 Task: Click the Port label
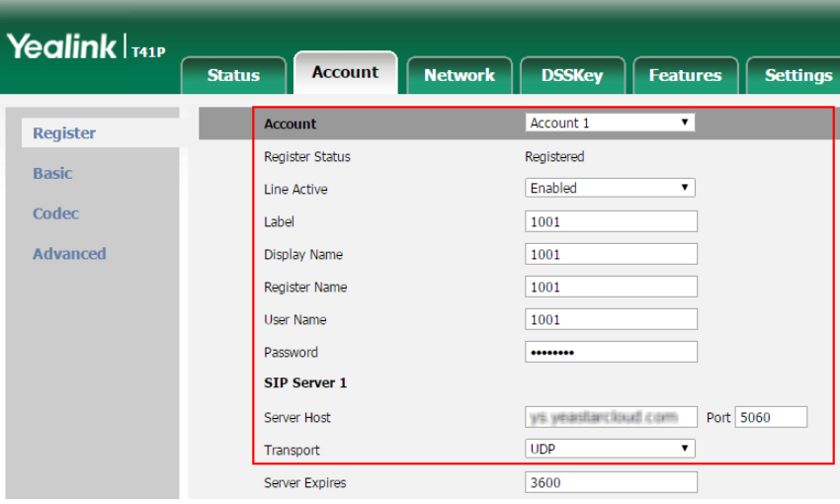point(718,418)
